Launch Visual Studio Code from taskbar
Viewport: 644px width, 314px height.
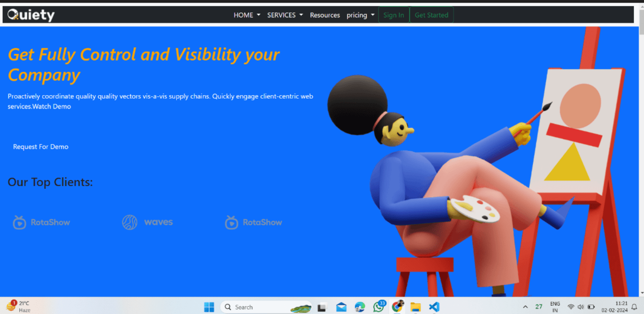pyautogui.click(x=434, y=307)
